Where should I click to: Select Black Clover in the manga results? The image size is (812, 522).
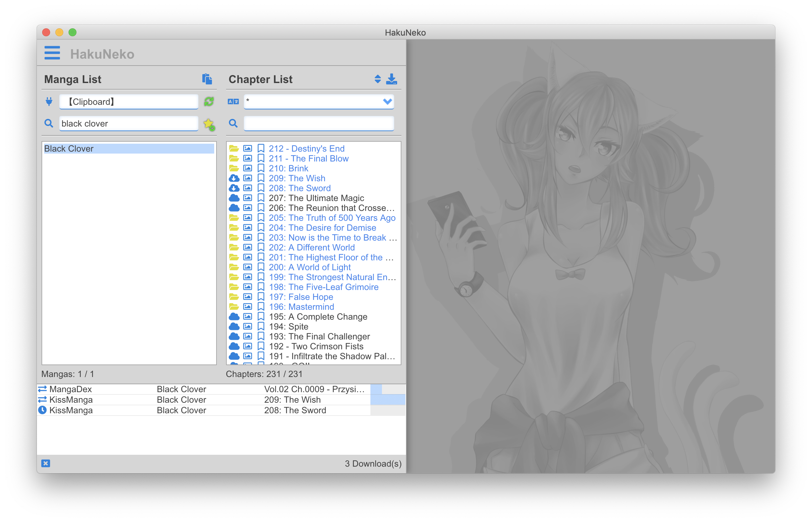coord(129,149)
